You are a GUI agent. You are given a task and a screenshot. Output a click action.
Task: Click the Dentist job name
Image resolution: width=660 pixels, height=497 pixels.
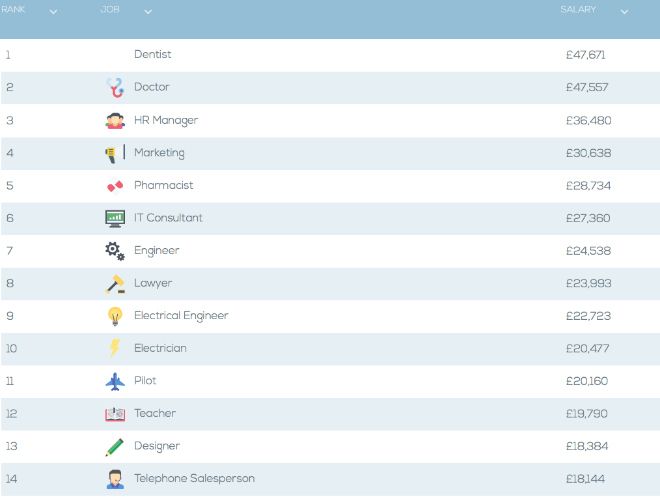(153, 55)
